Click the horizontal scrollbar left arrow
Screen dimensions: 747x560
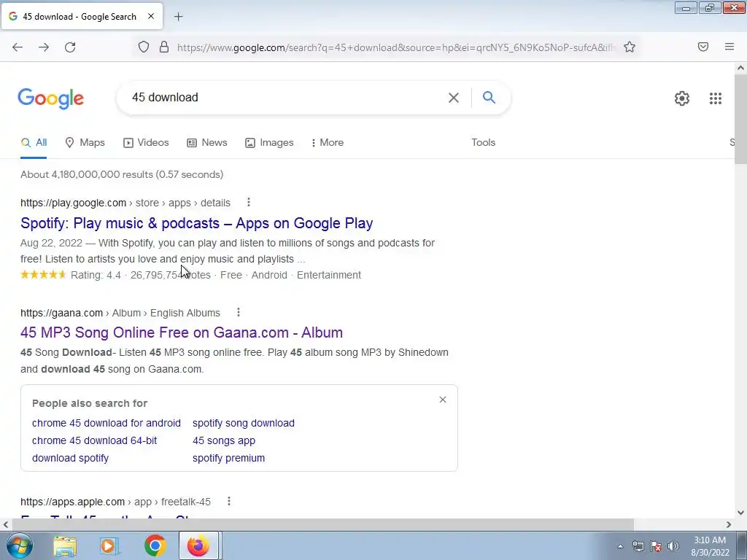tap(5, 524)
